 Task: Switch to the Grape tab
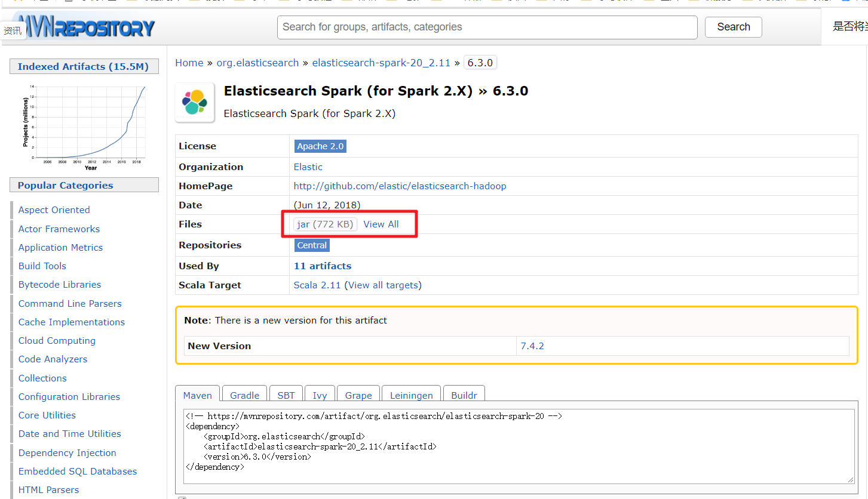tap(358, 395)
